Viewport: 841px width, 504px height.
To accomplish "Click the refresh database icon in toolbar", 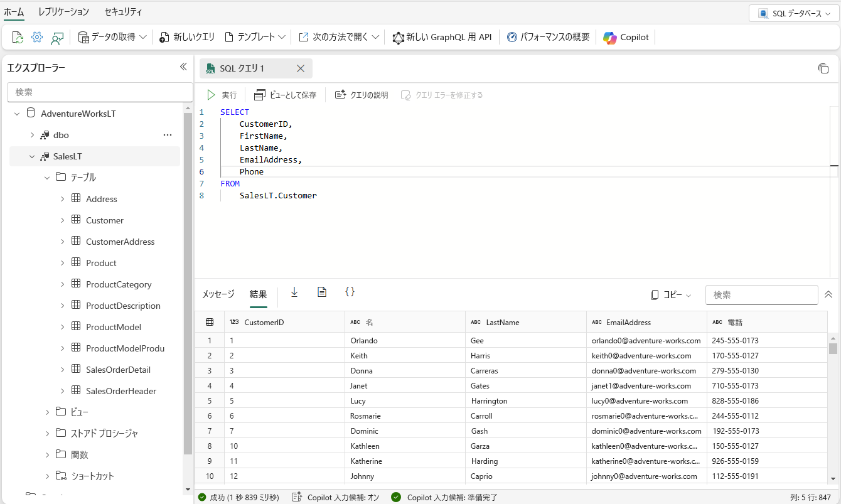I will tap(18, 38).
